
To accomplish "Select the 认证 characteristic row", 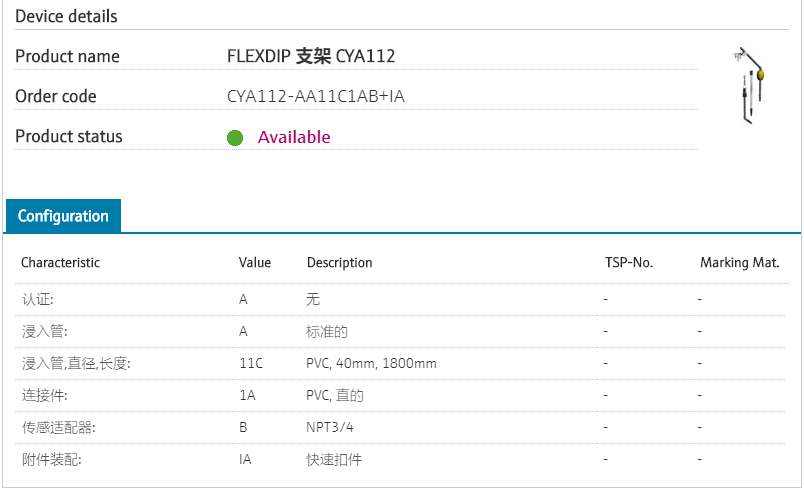I will [x=38, y=299].
